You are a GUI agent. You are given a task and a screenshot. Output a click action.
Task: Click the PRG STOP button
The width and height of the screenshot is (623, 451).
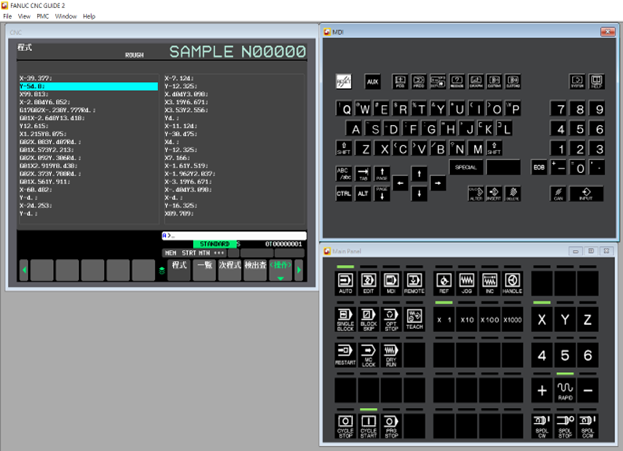(x=391, y=426)
